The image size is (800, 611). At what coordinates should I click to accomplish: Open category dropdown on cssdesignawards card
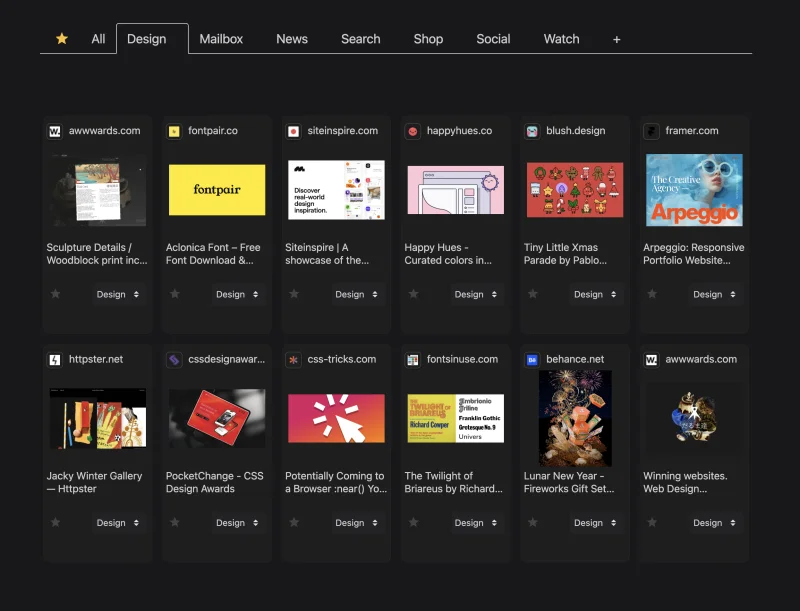[x=238, y=523]
